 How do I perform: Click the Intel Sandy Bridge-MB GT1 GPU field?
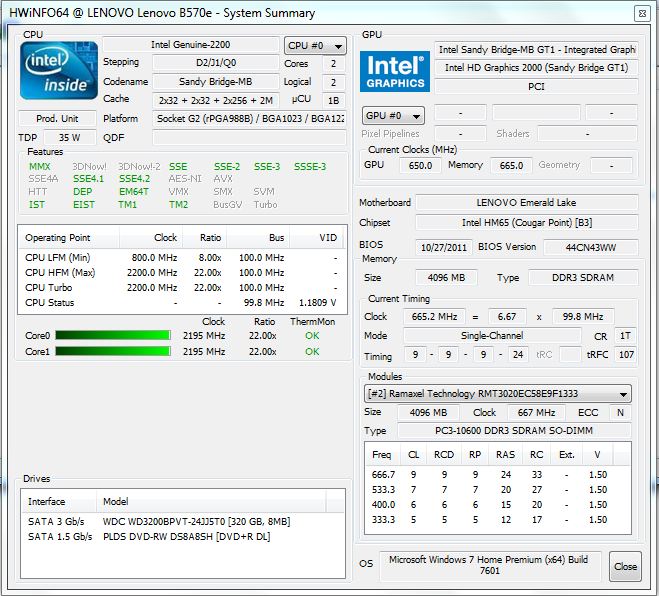[536, 50]
